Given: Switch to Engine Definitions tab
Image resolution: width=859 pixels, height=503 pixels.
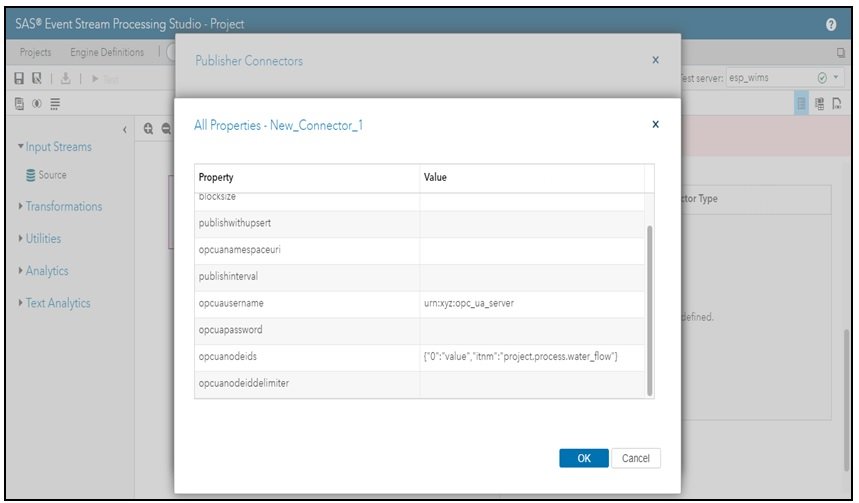Looking at the screenshot, I should point(106,52).
